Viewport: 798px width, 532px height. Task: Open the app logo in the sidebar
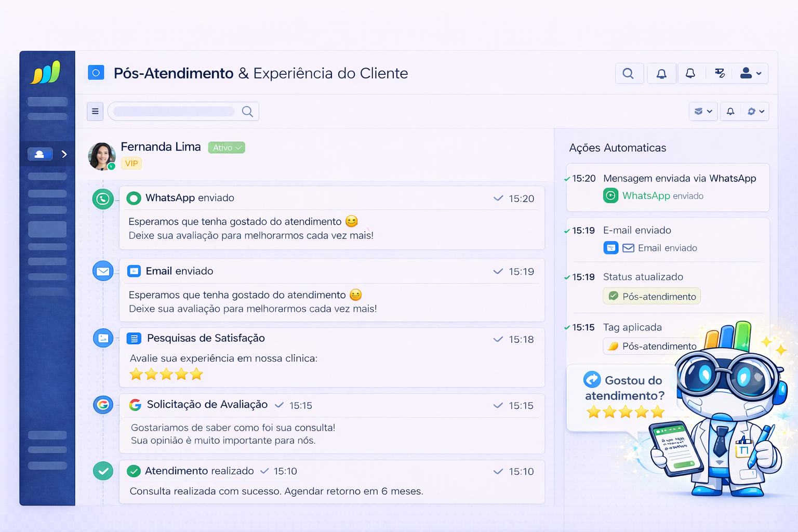47,73
